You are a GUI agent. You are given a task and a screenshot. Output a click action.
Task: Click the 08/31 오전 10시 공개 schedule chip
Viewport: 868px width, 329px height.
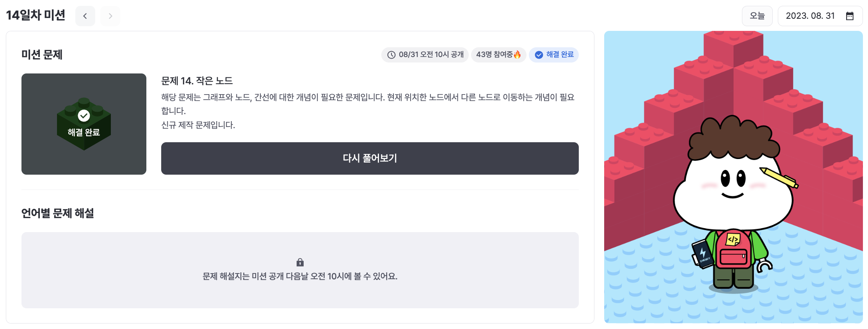425,55
